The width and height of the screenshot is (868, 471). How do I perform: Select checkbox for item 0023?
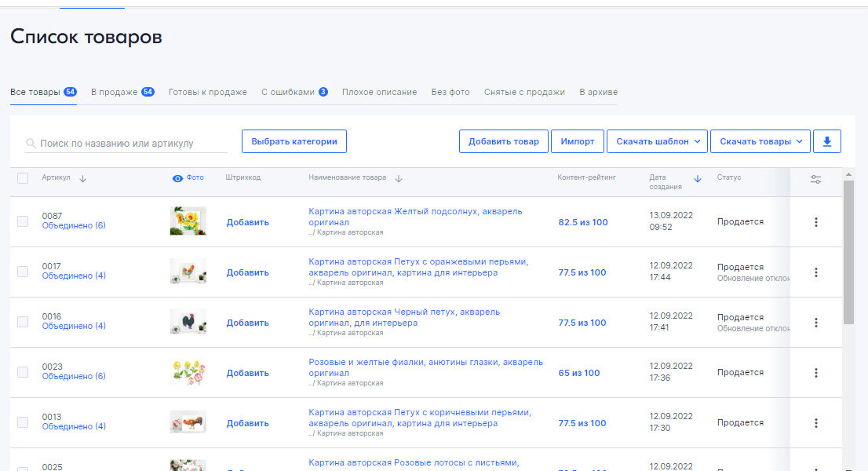[x=23, y=372]
